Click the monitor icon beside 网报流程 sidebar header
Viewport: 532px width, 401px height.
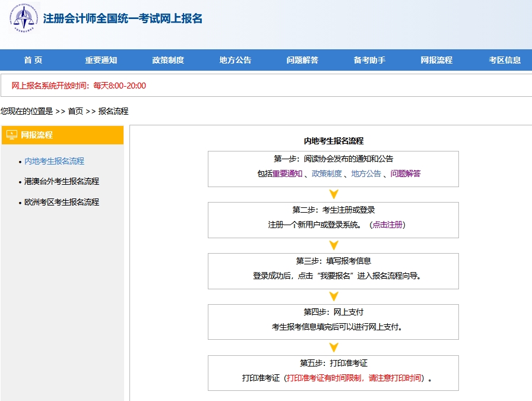pyautogui.click(x=12, y=135)
